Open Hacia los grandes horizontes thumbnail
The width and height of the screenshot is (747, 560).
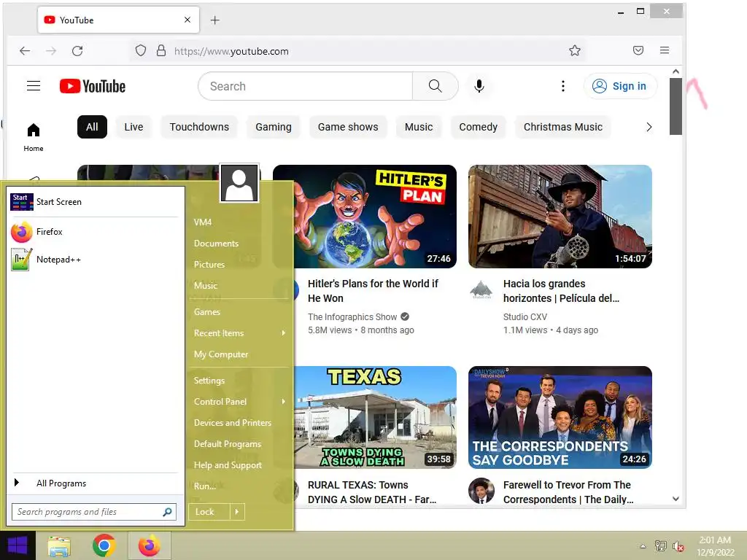(560, 216)
